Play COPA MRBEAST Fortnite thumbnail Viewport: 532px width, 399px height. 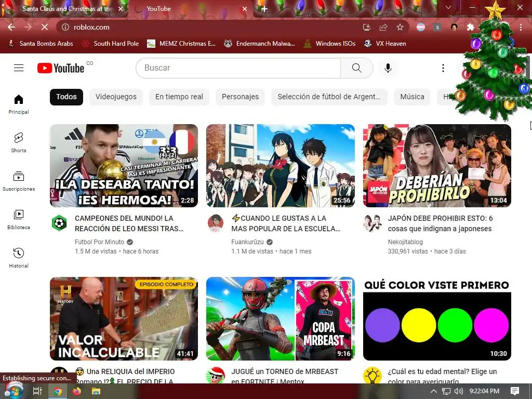point(281,318)
